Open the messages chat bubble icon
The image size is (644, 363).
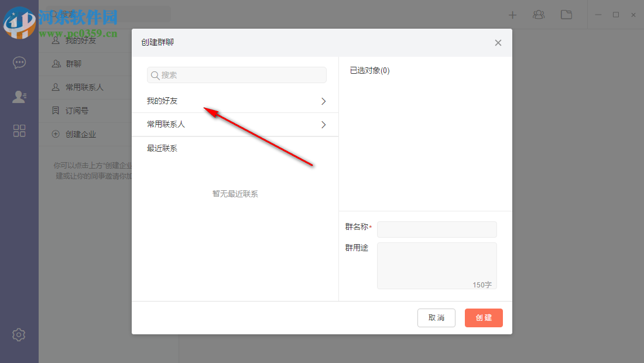19,62
